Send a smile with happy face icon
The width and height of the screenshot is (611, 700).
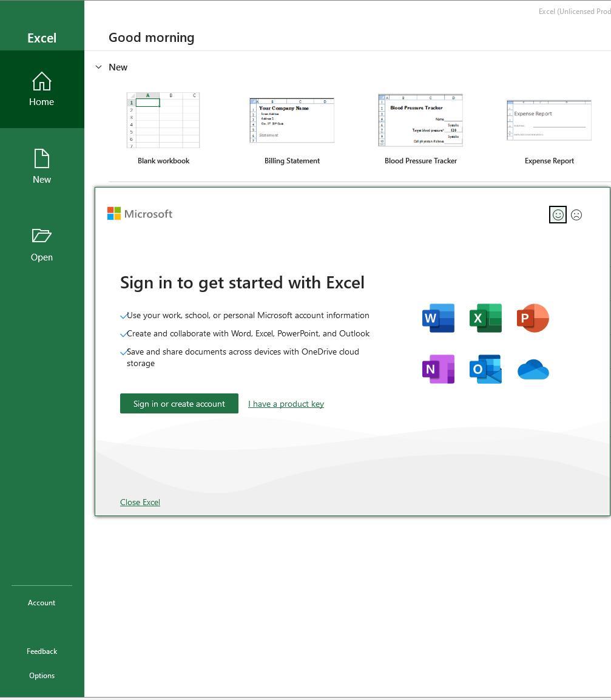558,215
